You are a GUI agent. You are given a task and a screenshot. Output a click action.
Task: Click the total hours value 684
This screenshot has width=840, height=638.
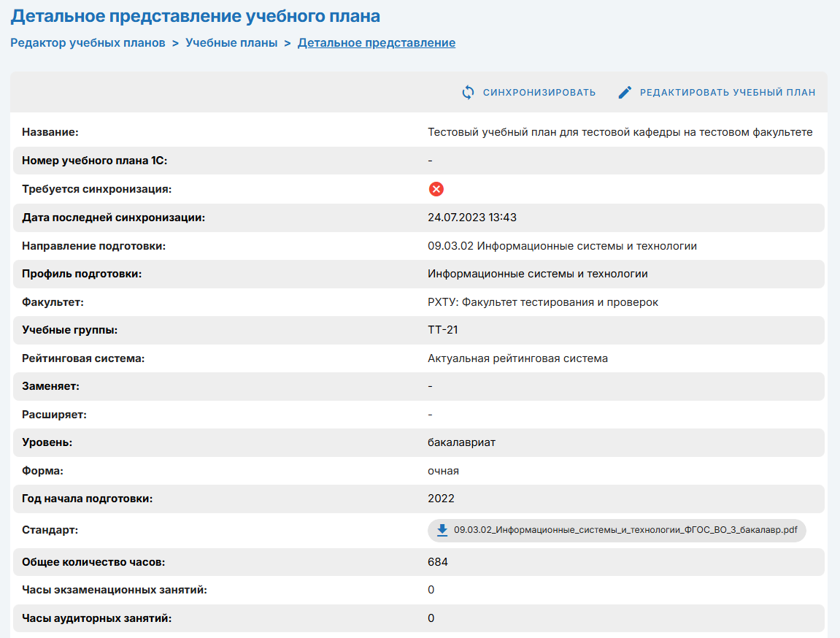438,562
